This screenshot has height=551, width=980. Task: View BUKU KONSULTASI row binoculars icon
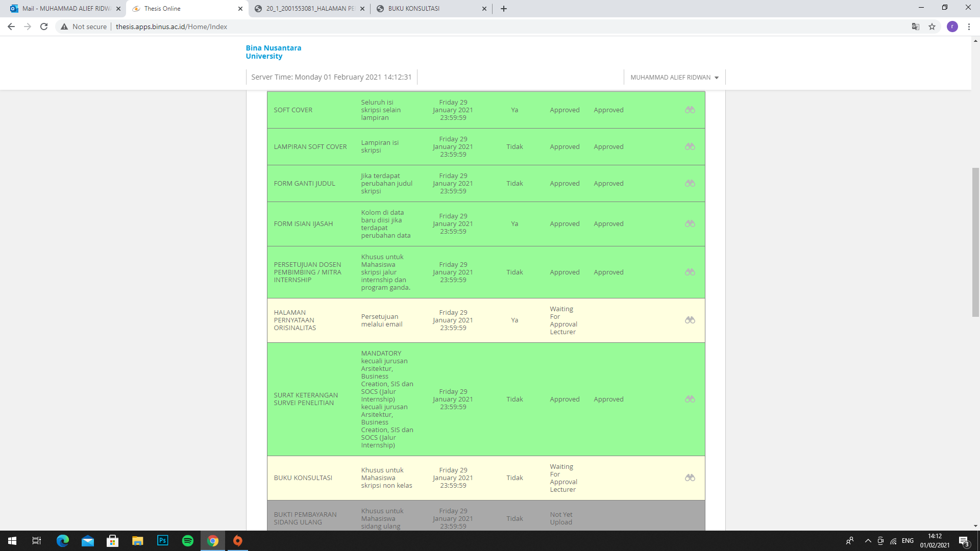690,478
